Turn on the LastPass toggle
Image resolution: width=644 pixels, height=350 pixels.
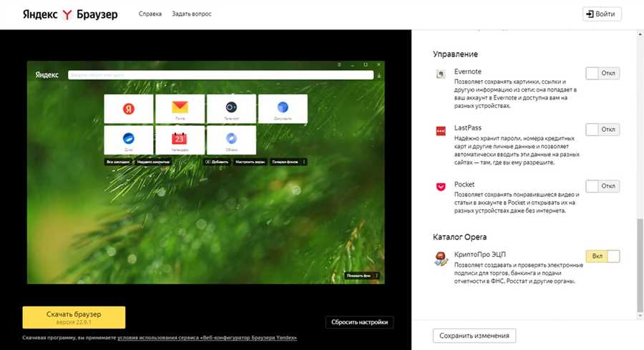[x=602, y=130]
